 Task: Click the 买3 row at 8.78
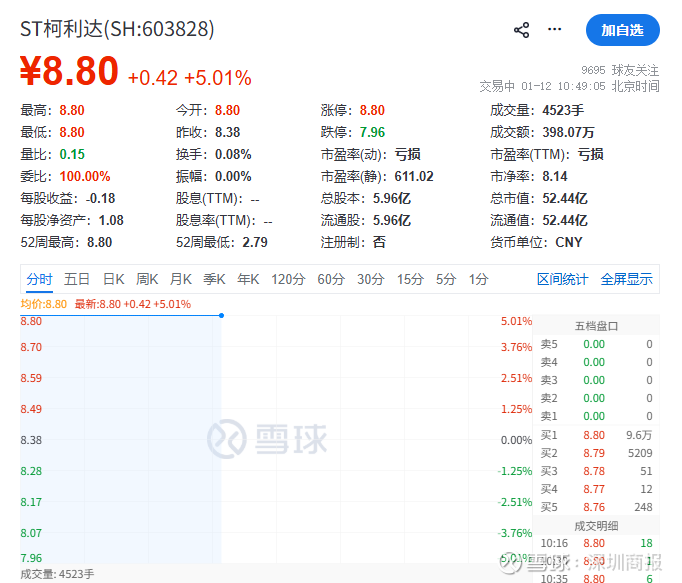(596, 471)
